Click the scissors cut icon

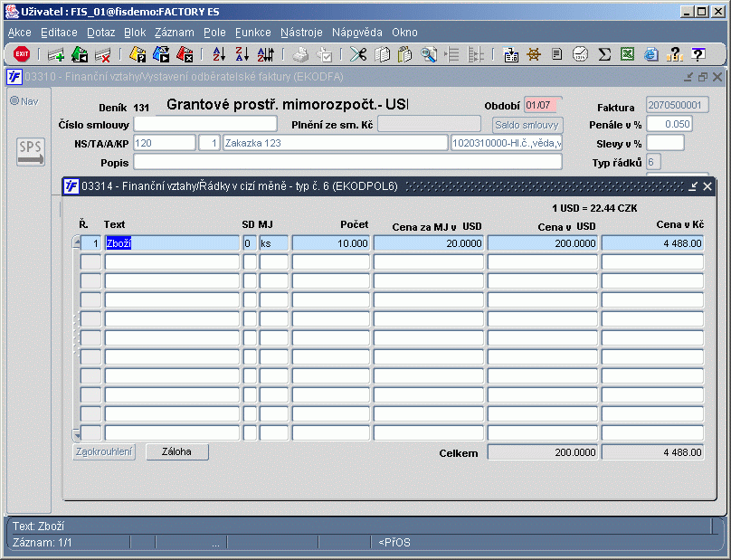click(x=358, y=54)
